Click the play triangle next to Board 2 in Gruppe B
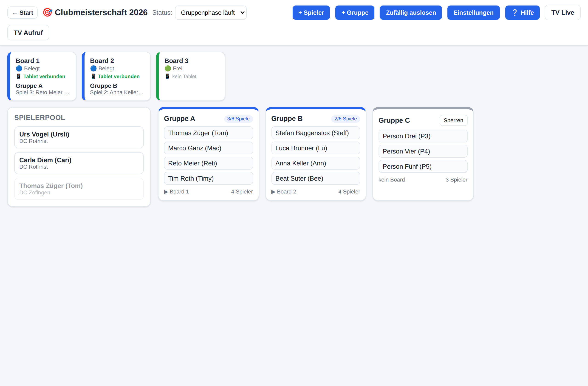The width and height of the screenshot is (588, 386). 273,192
